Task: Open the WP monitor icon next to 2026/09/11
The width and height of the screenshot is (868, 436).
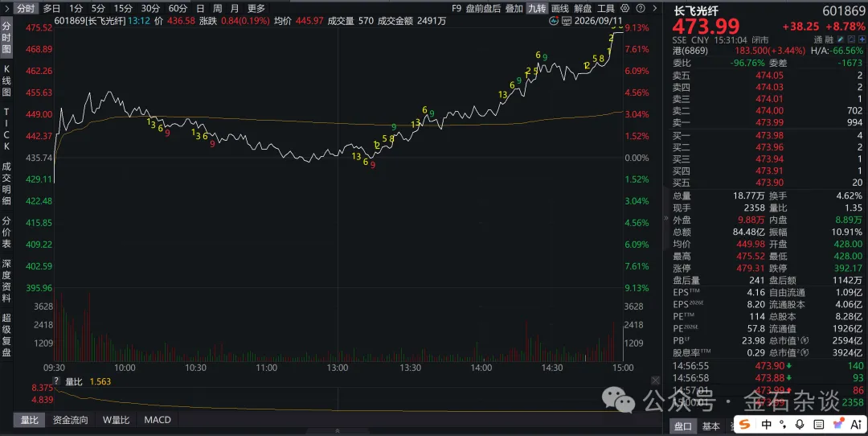Action: pos(567,21)
